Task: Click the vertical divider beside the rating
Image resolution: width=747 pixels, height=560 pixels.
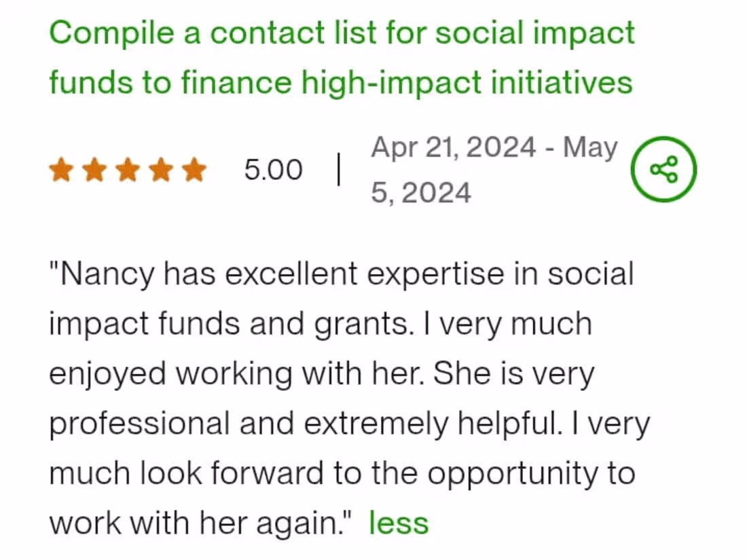Action: 338,170
